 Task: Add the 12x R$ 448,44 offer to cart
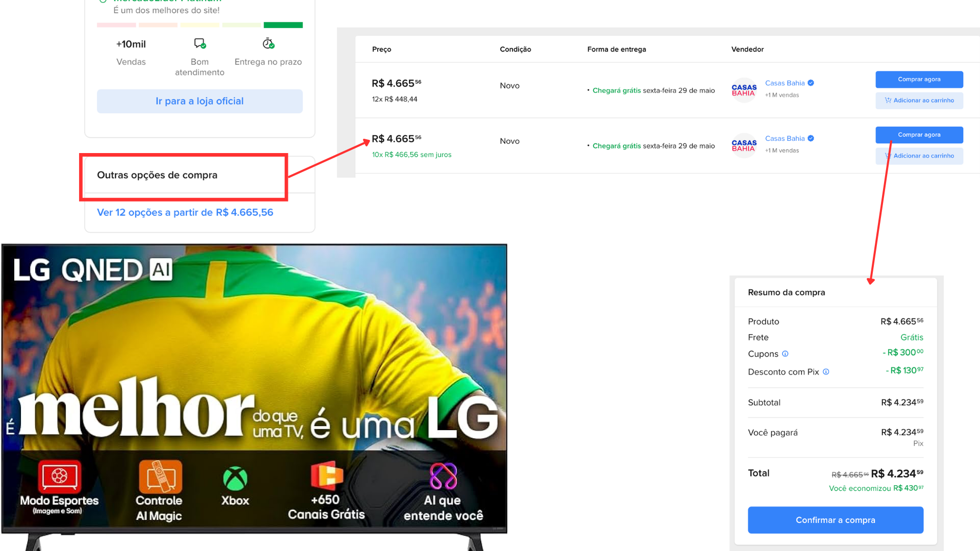(x=919, y=101)
